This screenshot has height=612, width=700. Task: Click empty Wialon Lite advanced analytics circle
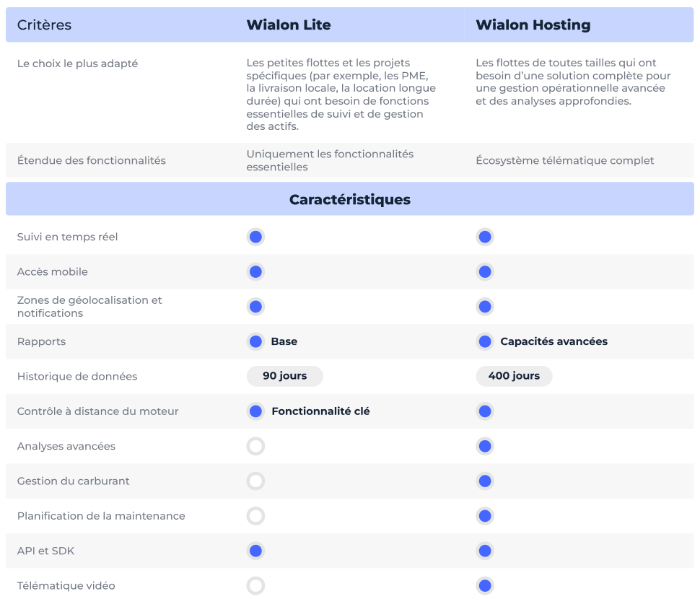(x=255, y=446)
